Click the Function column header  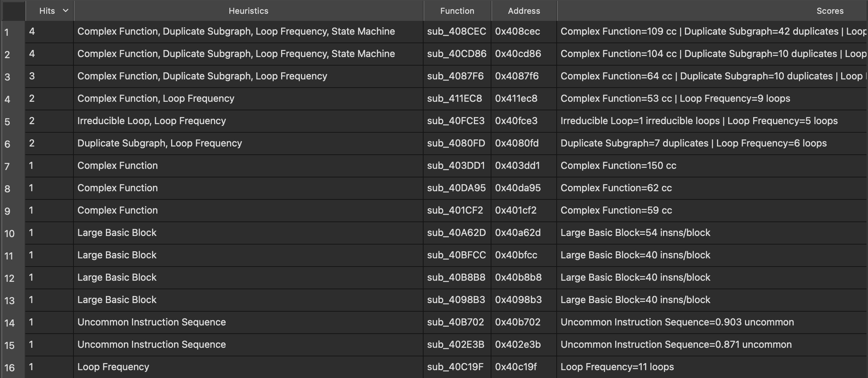tap(457, 11)
